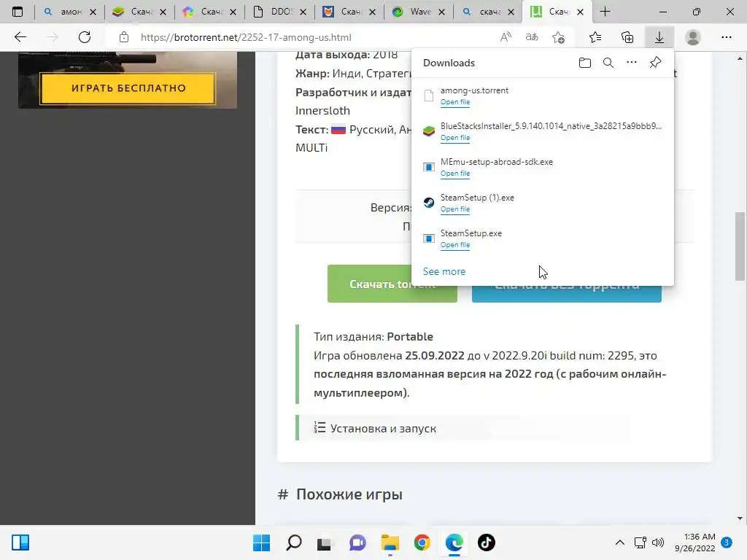Open volume control in tray
The width and height of the screenshot is (747, 560).
pos(658,542)
